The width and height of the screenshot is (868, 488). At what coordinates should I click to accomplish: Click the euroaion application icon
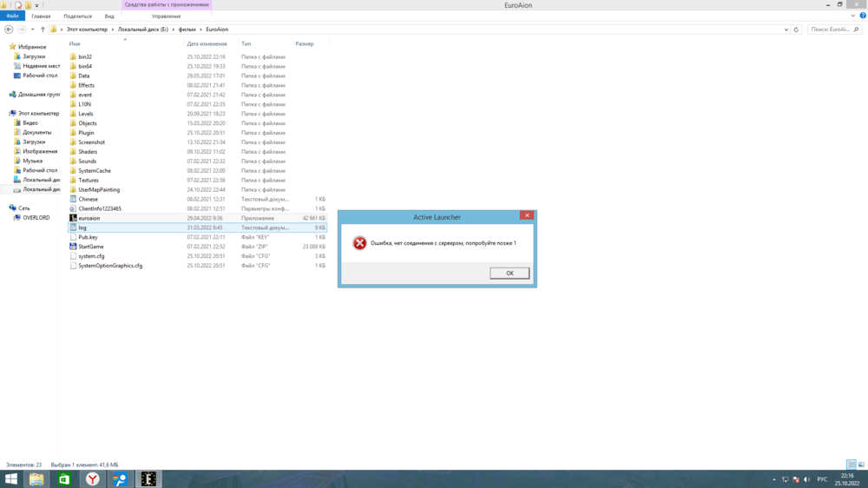click(74, 218)
